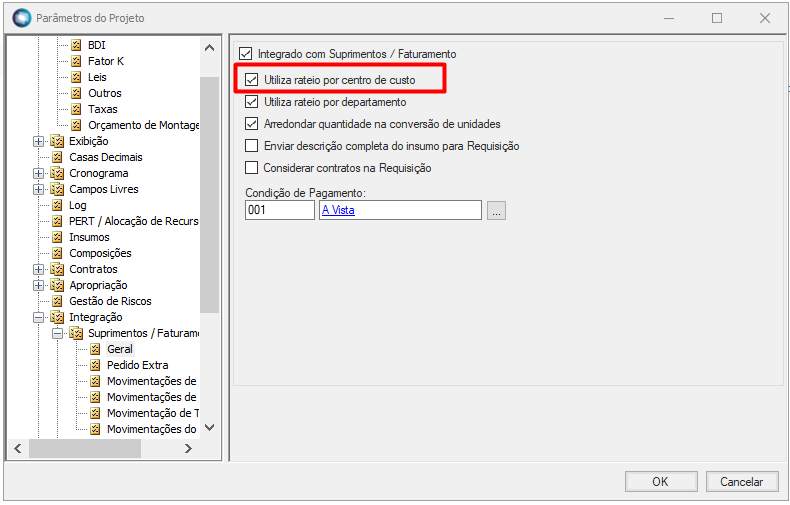Click the BDI tree item icon

click(x=77, y=45)
